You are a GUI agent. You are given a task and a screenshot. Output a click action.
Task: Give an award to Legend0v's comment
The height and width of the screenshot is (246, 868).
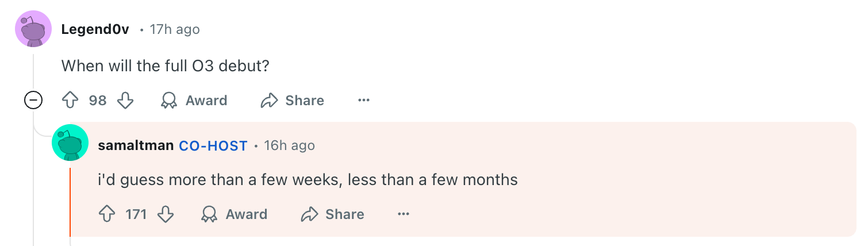194,101
